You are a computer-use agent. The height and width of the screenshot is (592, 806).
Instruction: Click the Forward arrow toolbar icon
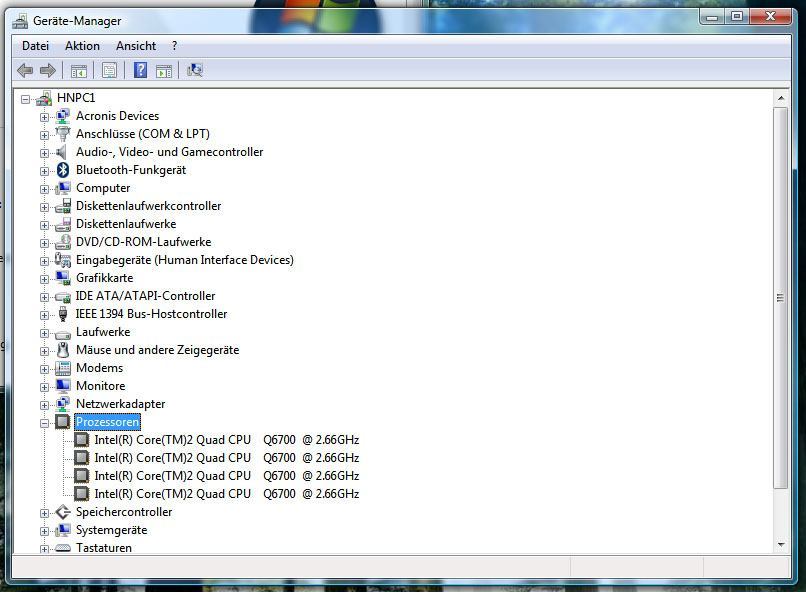tap(48, 70)
